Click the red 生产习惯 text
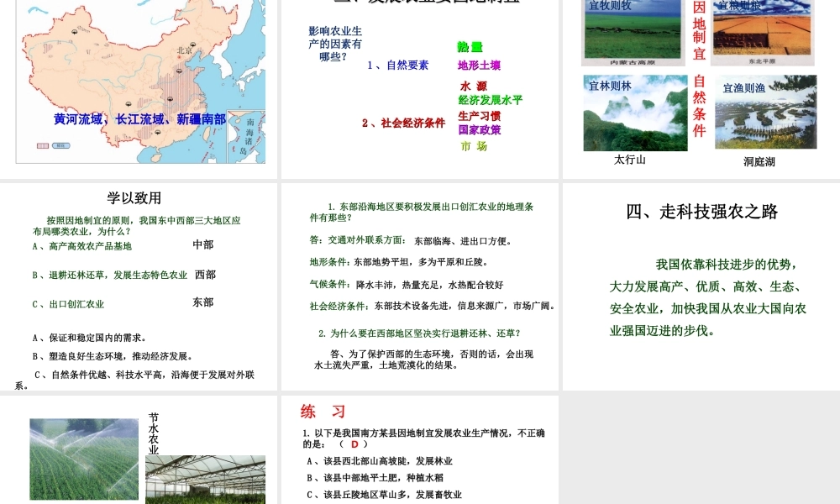The image size is (840, 504). (x=480, y=116)
